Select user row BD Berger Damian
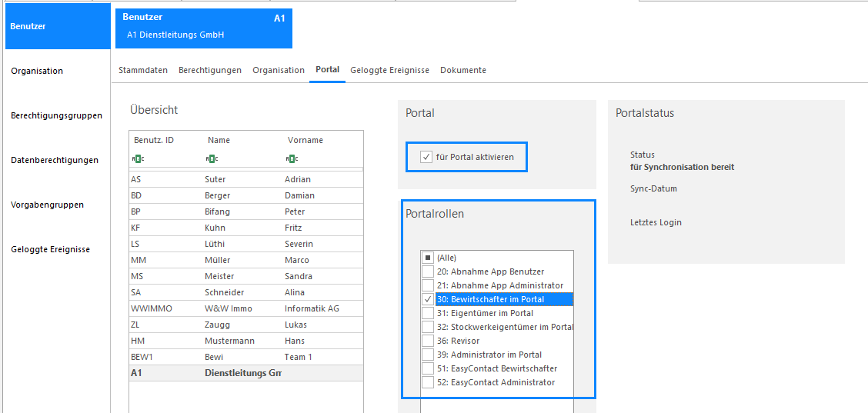868x413 pixels. pos(246,195)
